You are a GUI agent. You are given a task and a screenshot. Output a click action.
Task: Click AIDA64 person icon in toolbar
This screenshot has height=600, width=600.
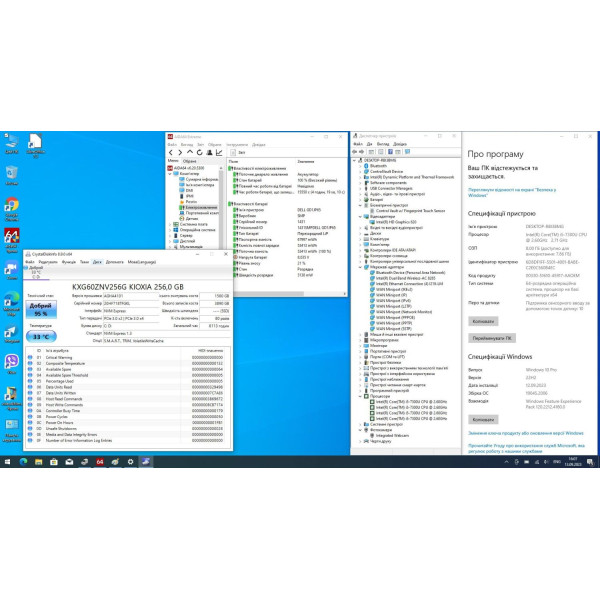pos(209,152)
